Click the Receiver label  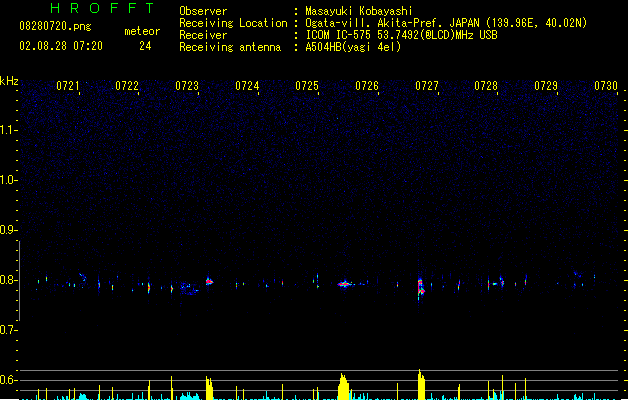coord(203,35)
